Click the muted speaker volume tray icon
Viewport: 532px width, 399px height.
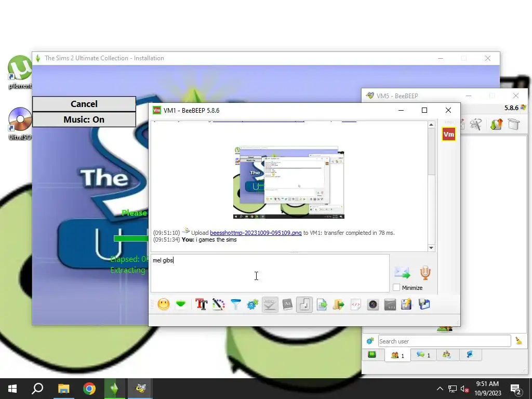464,389
